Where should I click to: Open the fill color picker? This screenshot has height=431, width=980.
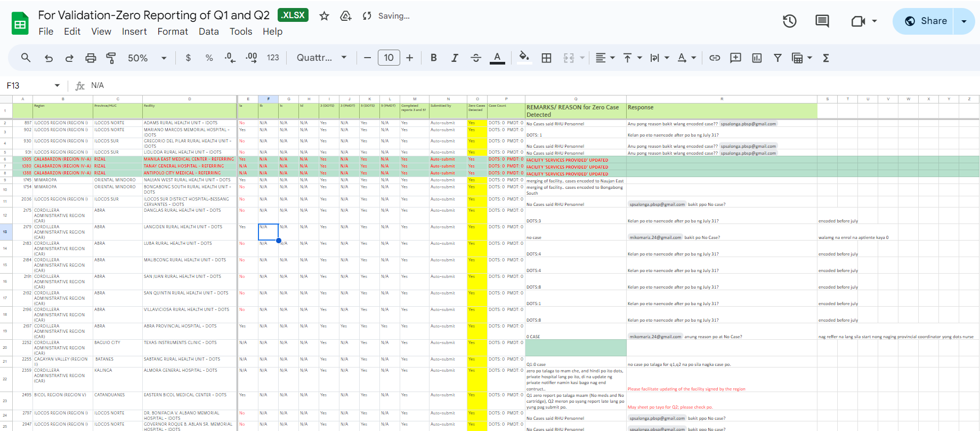[x=524, y=58]
